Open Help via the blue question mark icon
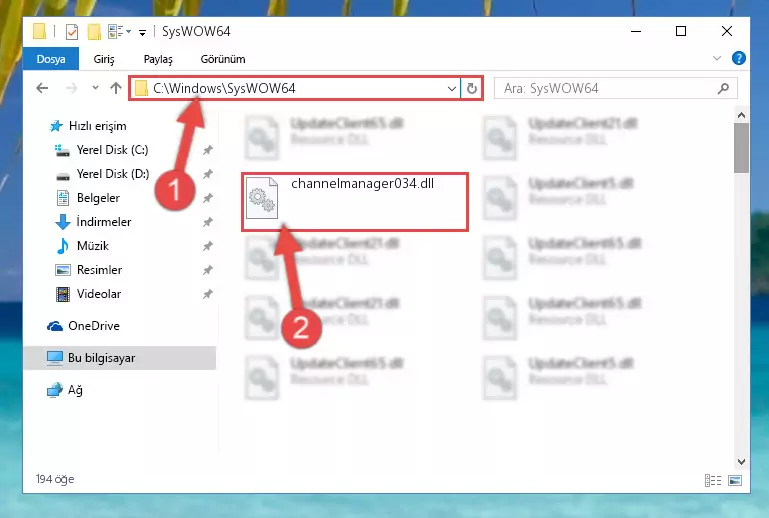The image size is (769, 518). [738, 58]
